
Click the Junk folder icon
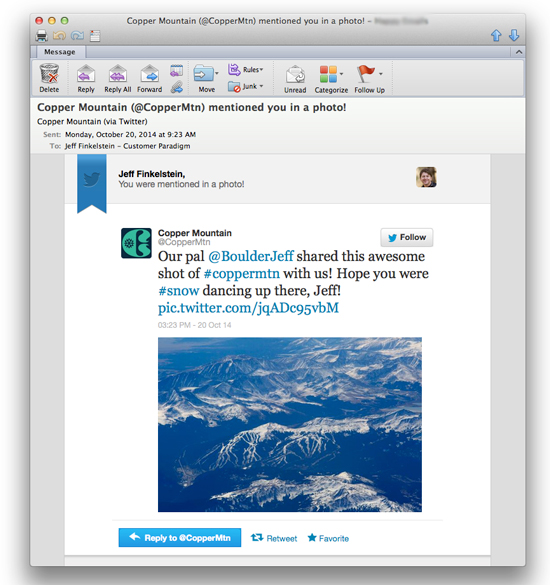tap(234, 87)
